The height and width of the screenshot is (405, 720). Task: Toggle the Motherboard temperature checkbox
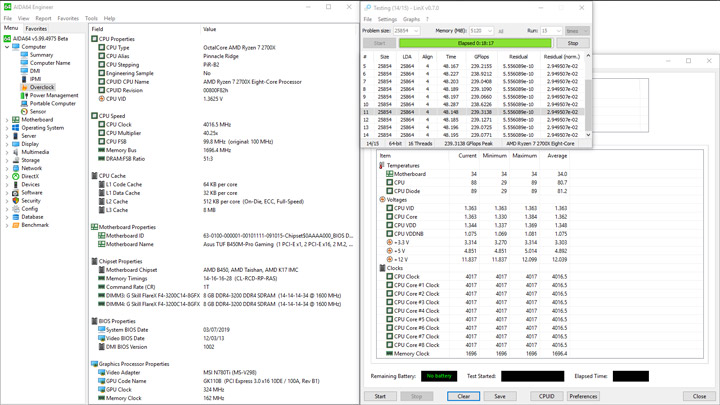click(389, 174)
